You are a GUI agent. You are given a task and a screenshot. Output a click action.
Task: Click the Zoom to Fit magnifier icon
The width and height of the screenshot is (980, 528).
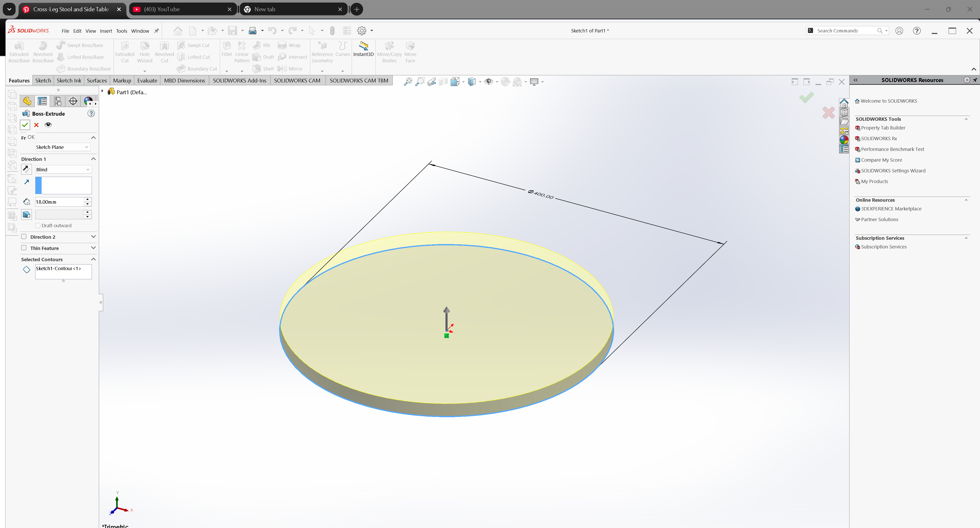click(x=408, y=81)
